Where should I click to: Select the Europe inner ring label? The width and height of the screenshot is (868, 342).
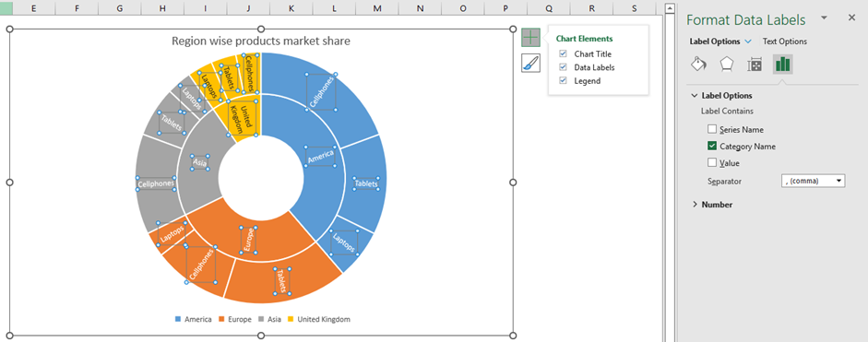[x=248, y=241]
